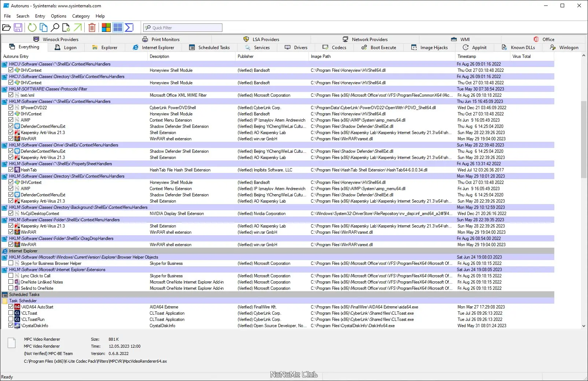The width and height of the screenshot is (588, 381).
Task: Click the vertical scrollbar up arrow
Action: (x=584, y=56)
